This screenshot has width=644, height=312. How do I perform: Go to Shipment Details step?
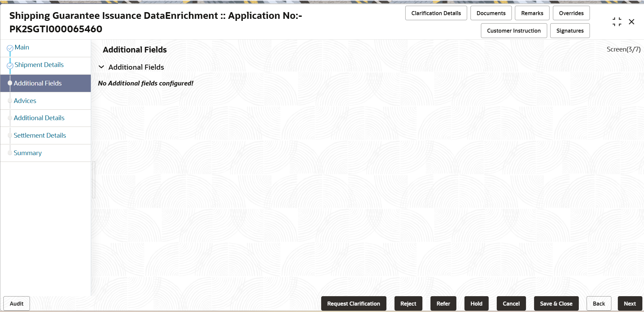(x=39, y=65)
